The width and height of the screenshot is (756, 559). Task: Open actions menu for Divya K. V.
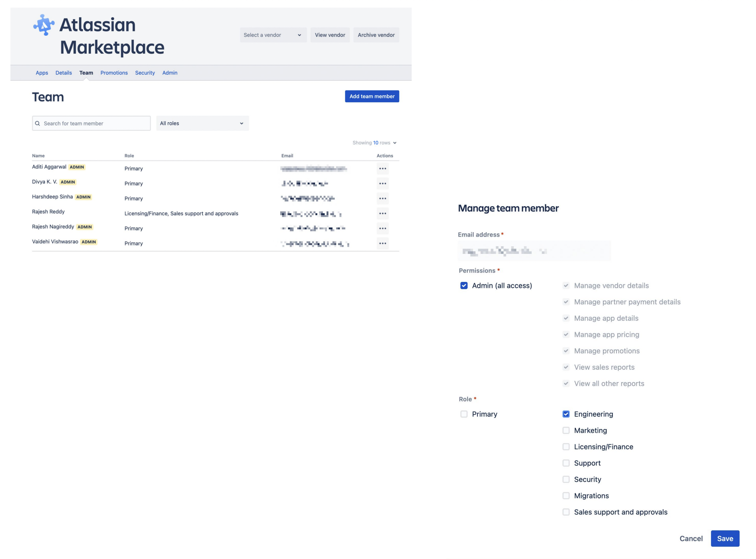click(382, 183)
